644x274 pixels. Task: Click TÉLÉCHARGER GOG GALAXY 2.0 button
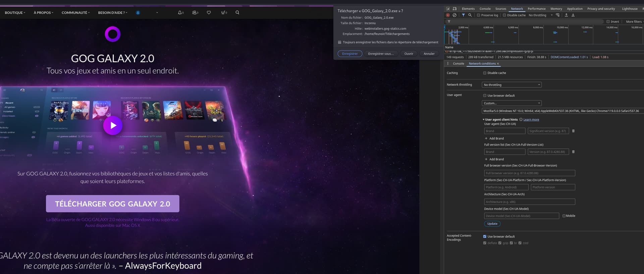[113, 204]
